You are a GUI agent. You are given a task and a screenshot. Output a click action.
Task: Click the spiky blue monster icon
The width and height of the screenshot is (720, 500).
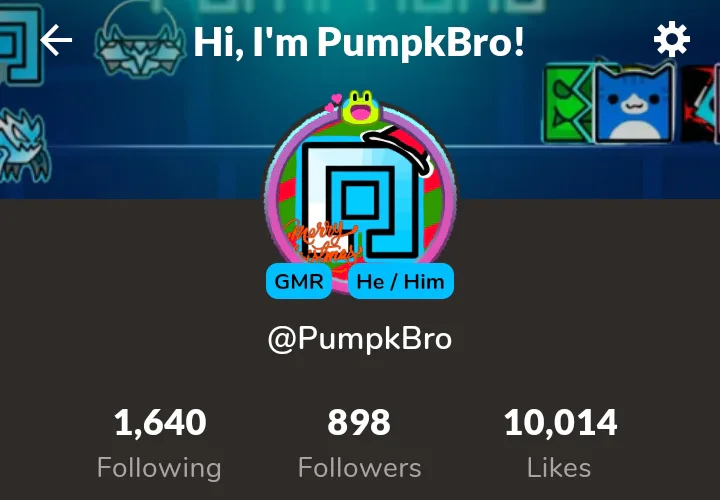(x=24, y=145)
